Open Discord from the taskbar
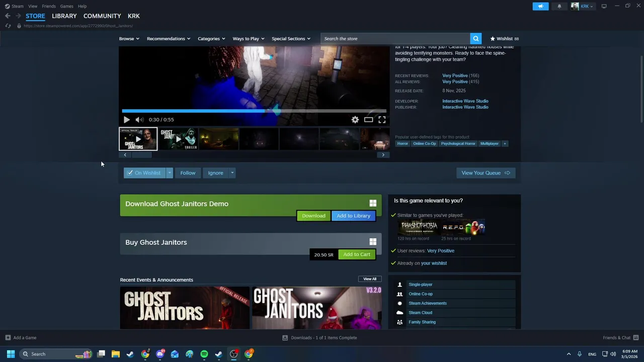Image resolution: width=644 pixels, height=362 pixels. [160, 354]
